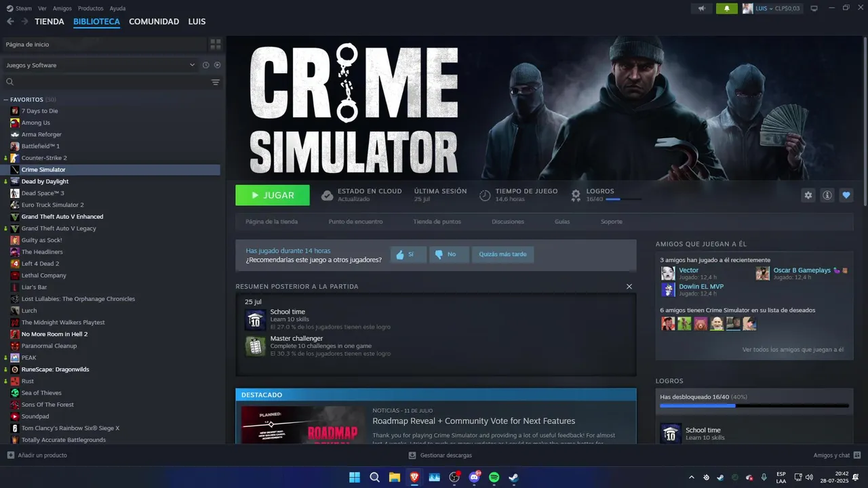The image size is (868, 488).
Task: Toggle the favorite heart button
Action: pyautogui.click(x=846, y=195)
